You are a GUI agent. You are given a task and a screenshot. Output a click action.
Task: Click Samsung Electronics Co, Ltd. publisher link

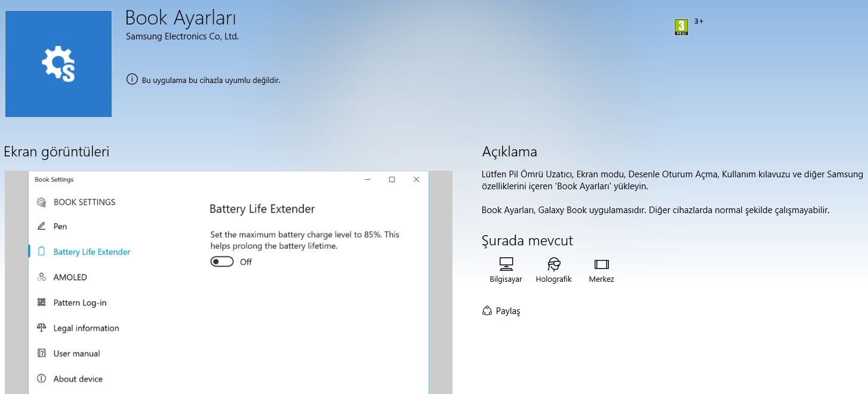[182, 36]
